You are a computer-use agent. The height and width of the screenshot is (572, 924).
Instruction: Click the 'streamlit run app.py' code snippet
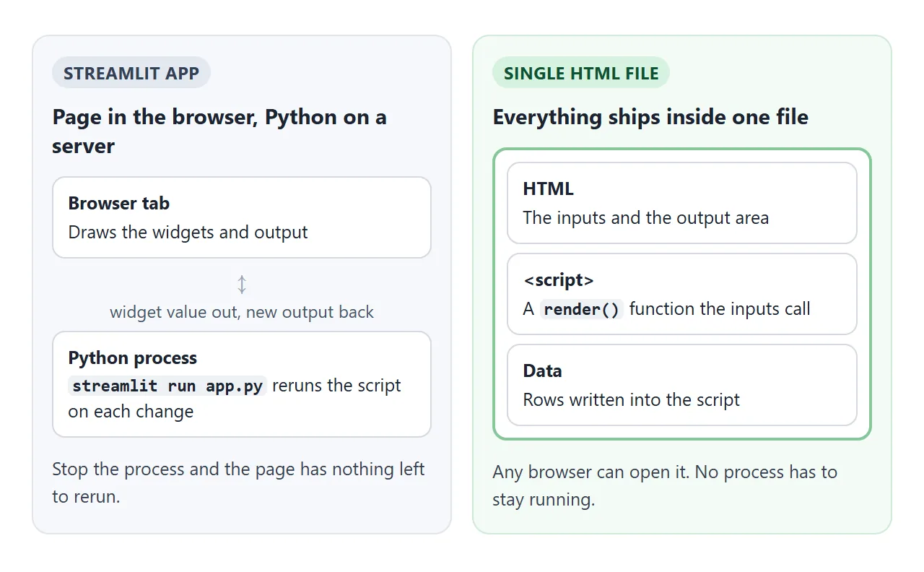[x=167, y=386]
